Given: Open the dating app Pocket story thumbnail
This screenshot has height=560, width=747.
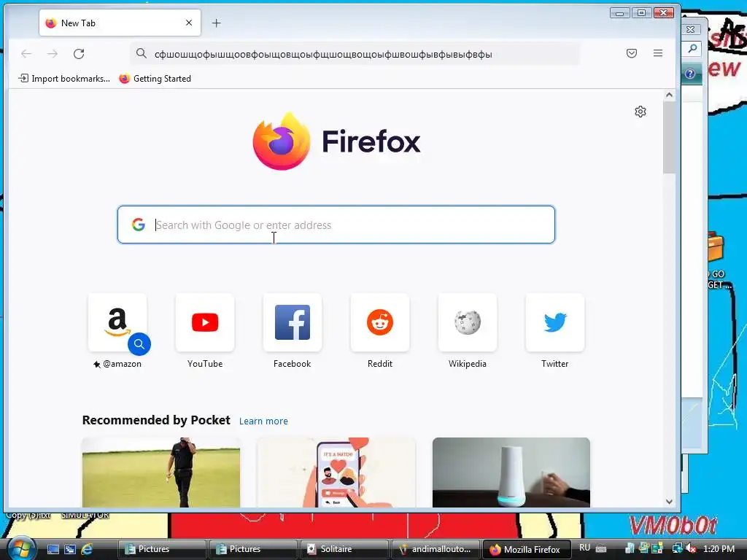Looking at the screenshot, I should [336, 472].
